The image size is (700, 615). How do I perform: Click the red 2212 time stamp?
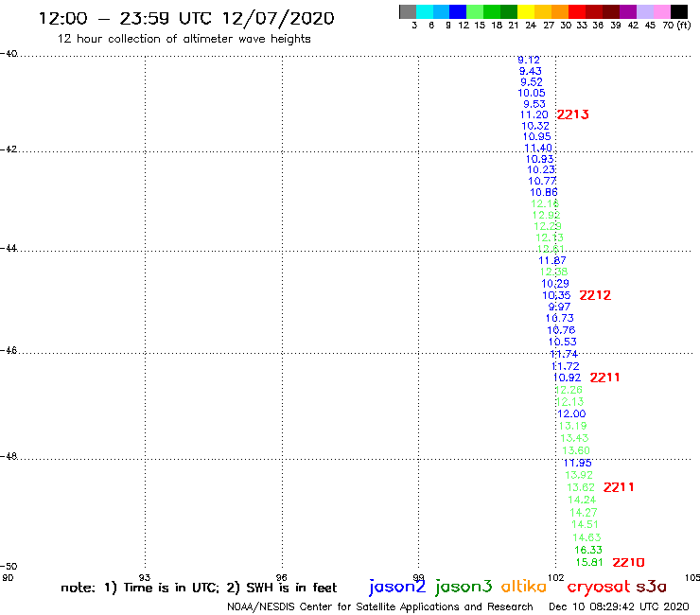[x=595, y=295]
